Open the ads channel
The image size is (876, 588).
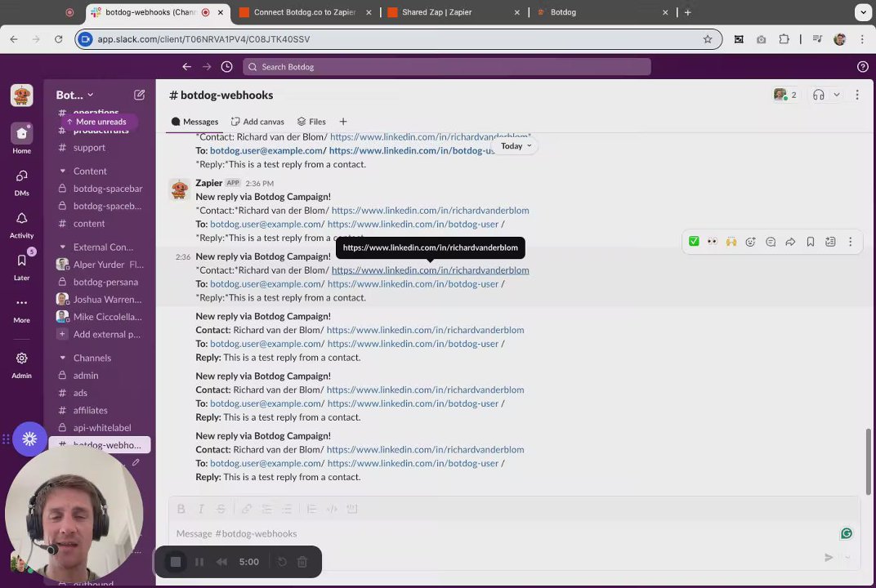click(x=80, y=393)
